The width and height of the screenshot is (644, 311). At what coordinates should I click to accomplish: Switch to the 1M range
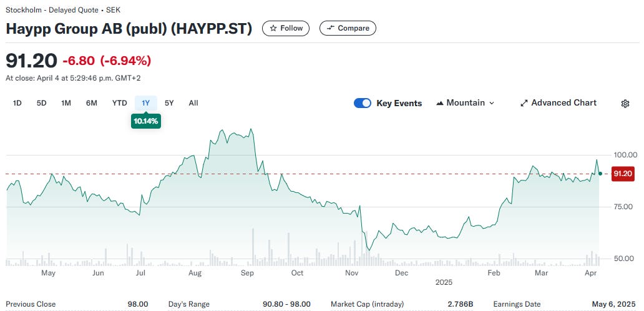66,103
